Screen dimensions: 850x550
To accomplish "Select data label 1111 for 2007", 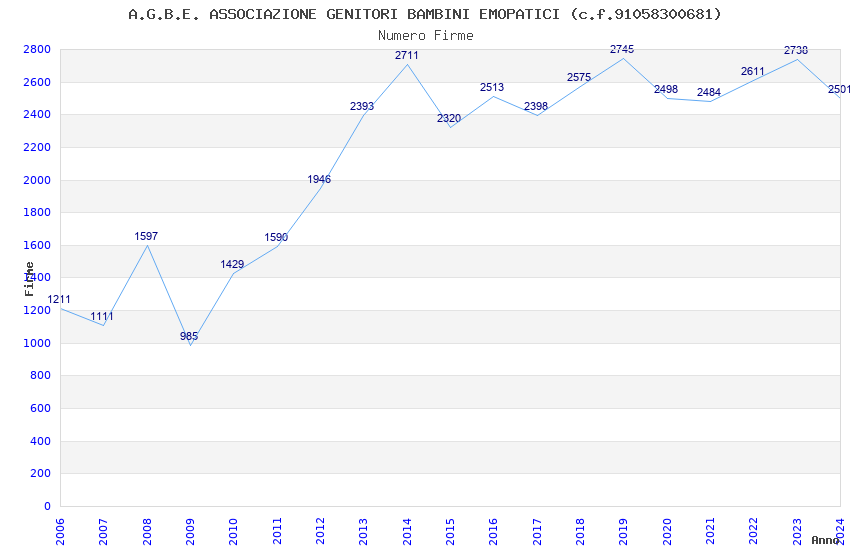I will [x=102, y=316].
